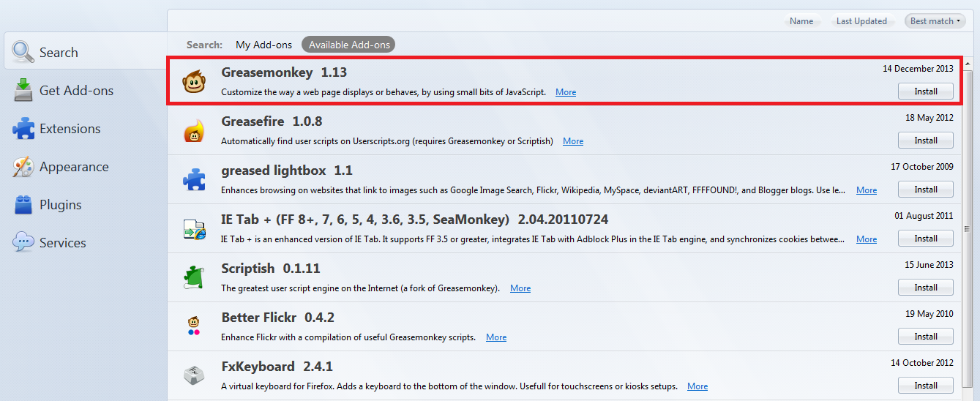Click the Plugins blue brick sidebar icon
Viewport: 980px width, 401px height.
point(23,205)
